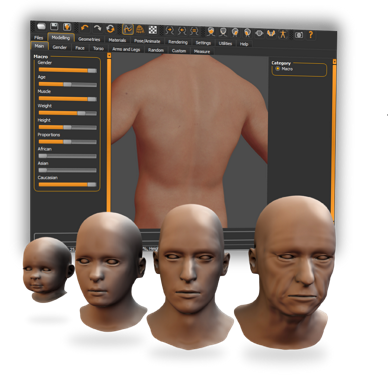The image size is (388, 376).
Task: Click the Age slider
Action: [x=68, y=84]
